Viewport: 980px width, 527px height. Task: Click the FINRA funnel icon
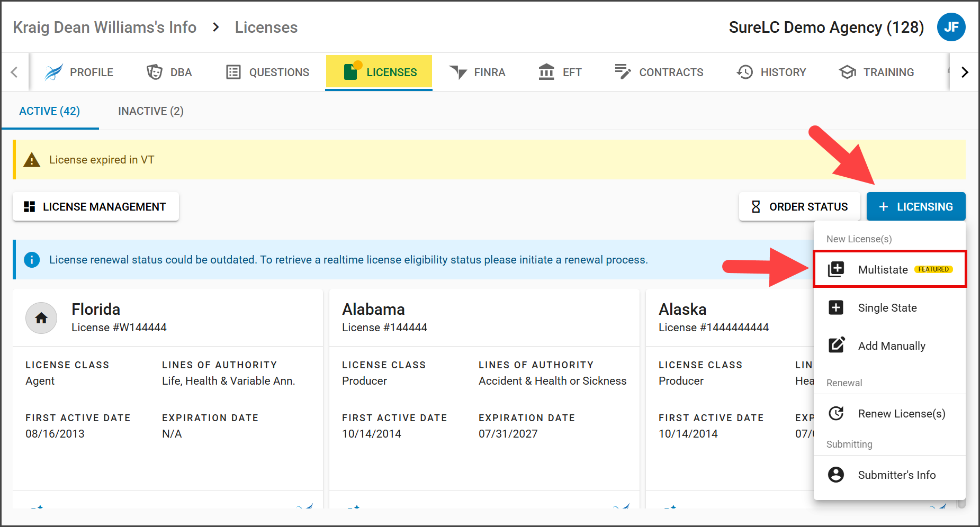458,72
